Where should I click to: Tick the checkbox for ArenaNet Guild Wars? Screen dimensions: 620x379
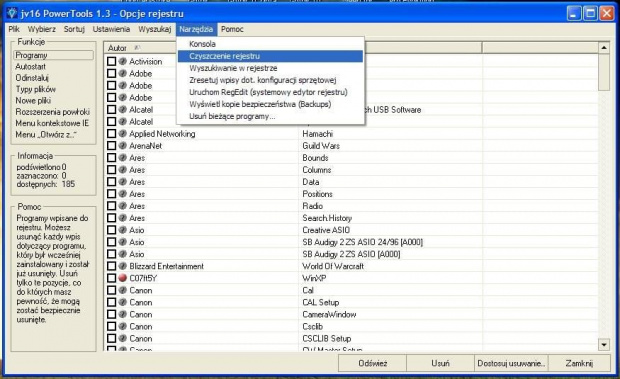[x=112, y=145]
